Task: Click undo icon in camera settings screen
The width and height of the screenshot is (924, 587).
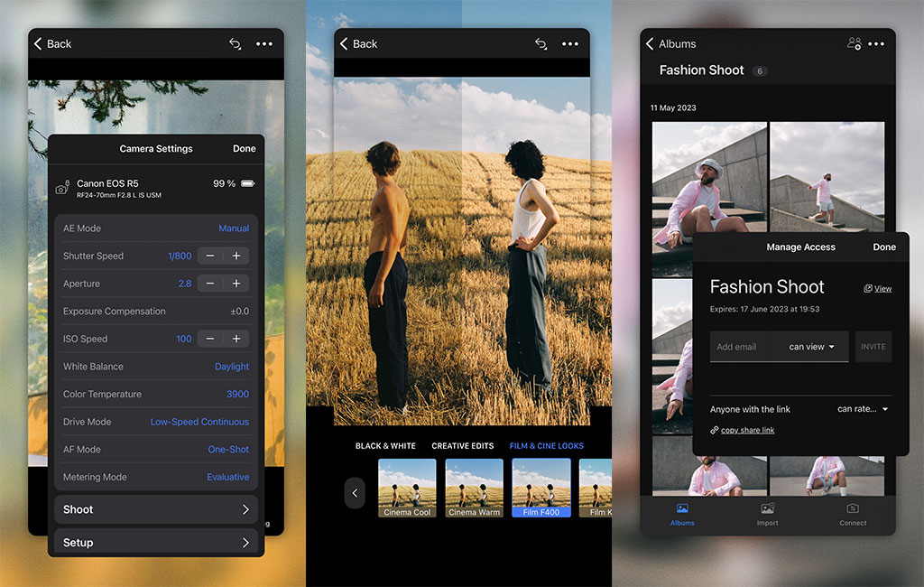Action: (x=236, y=43)
